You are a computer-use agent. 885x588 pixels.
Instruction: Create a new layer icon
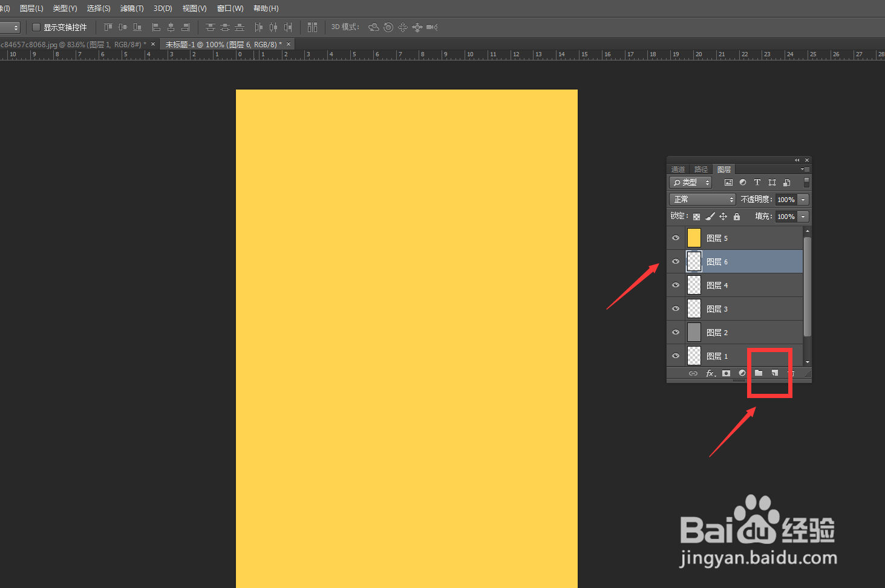(x=775, y=373)
